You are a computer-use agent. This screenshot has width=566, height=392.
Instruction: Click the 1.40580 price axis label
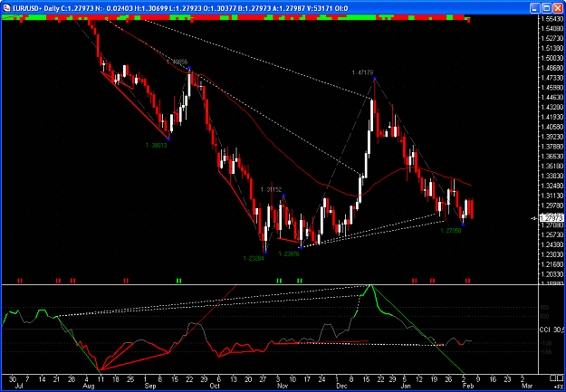[x=552, y=127]
